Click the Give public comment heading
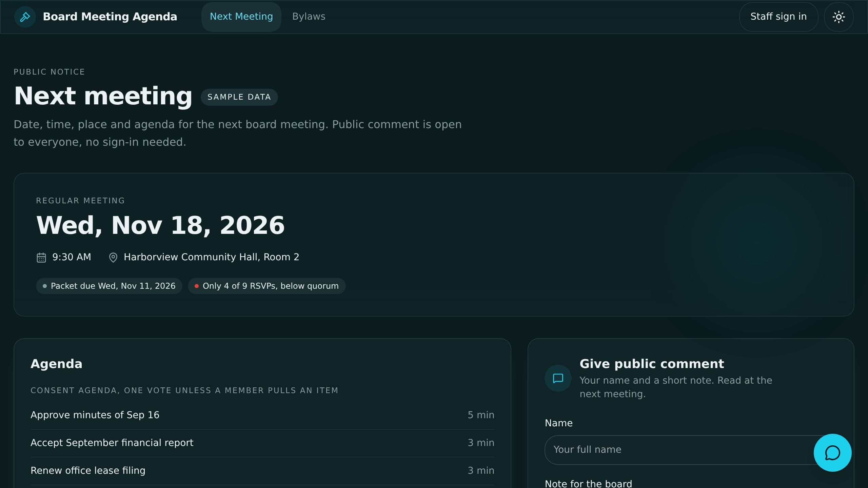 point(652,364)
